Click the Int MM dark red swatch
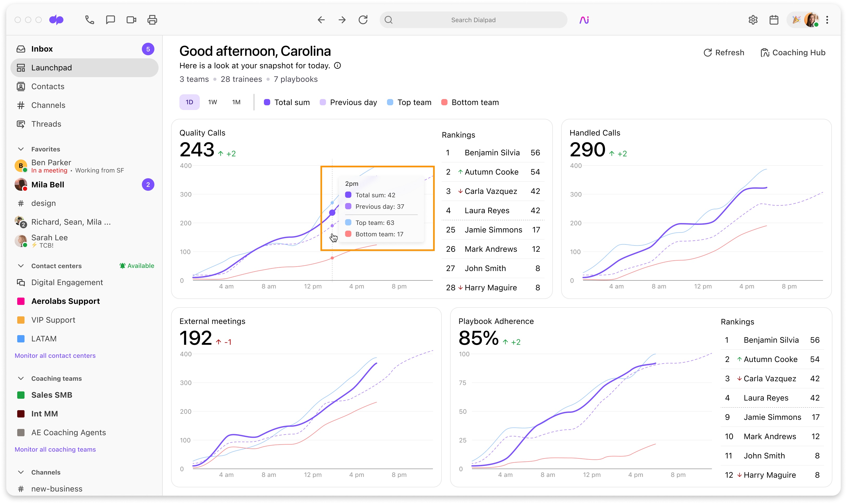This screenshot has width=847, height=504. (21, 414)
